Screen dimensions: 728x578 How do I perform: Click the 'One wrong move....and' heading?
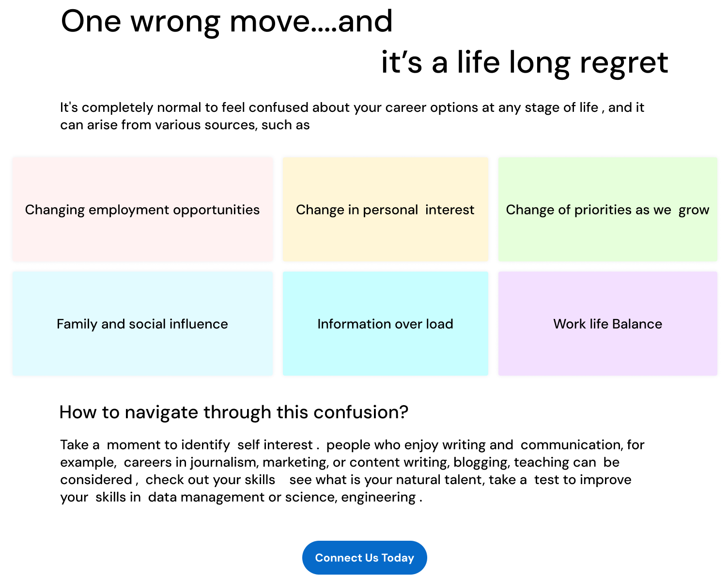click(227, 22)
